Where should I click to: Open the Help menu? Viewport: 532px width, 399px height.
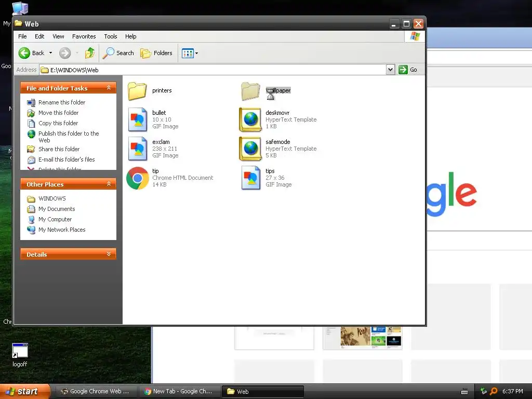130,36
